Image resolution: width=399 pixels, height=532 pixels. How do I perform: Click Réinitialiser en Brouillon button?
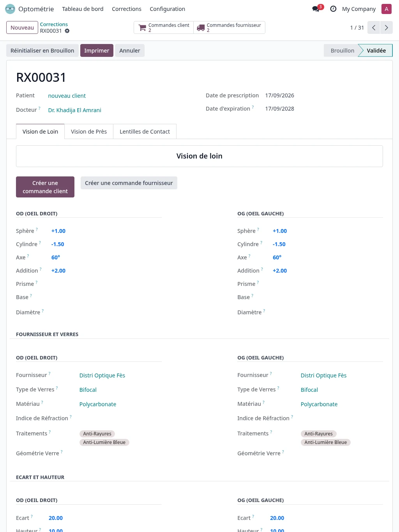(x=42, y=51)
